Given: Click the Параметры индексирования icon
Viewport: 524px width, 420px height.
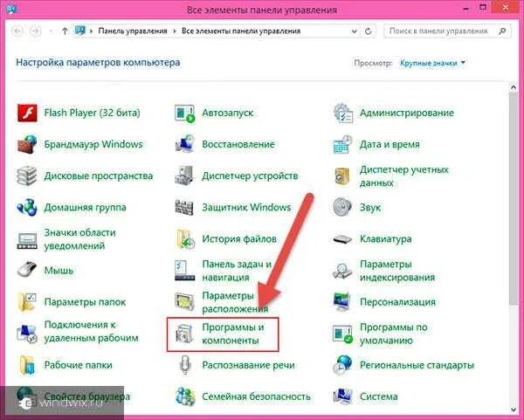Looking at the screenshot, I should [343, 271].
